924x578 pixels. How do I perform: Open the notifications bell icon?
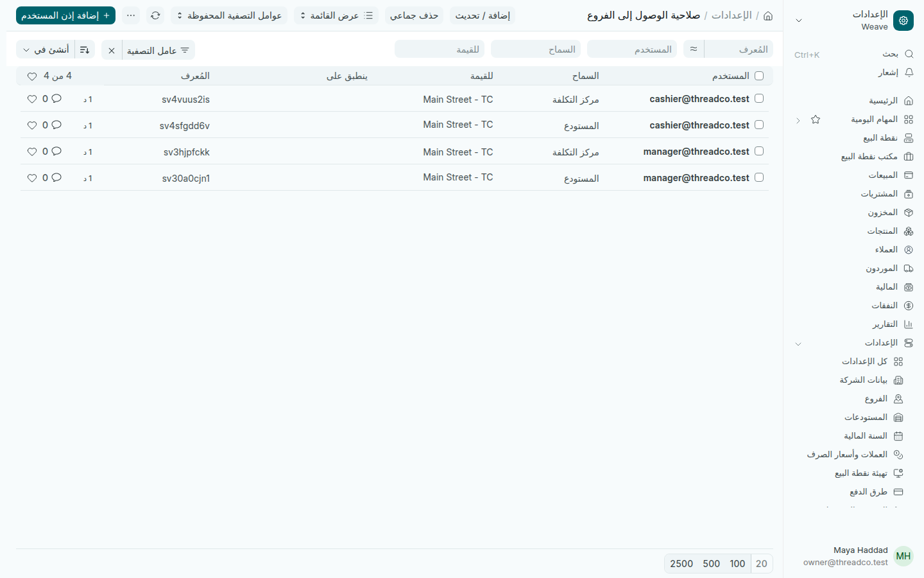pos(909,73)
